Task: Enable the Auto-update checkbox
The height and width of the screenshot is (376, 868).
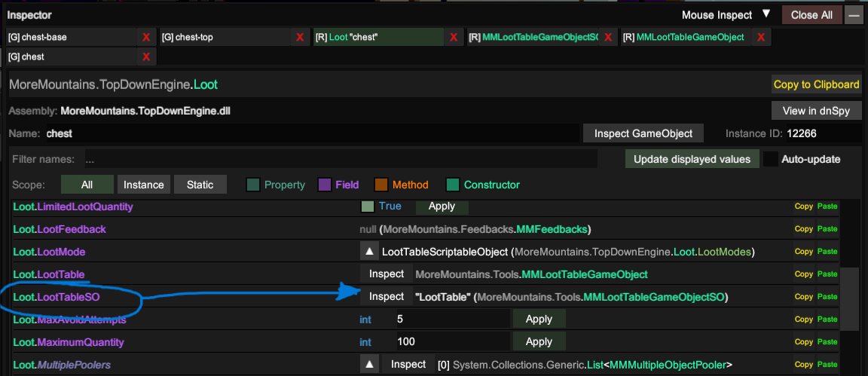Action: (771, 159)
